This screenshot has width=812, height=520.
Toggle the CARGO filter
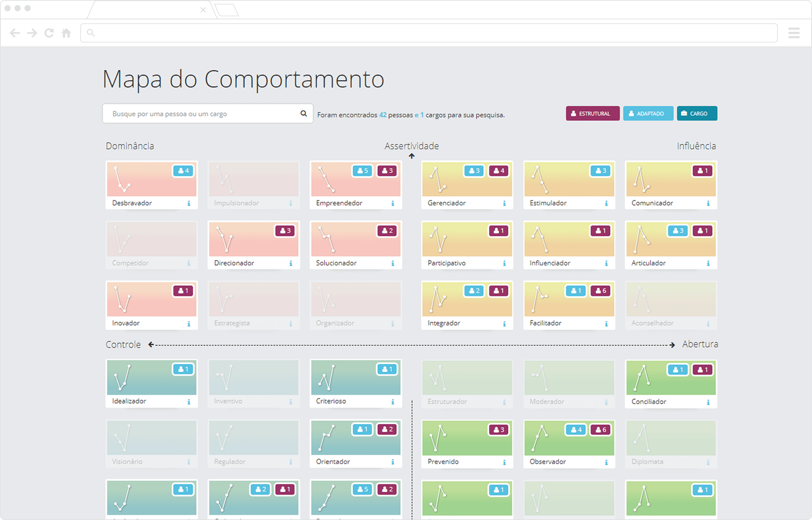click(x=697, y=113)
